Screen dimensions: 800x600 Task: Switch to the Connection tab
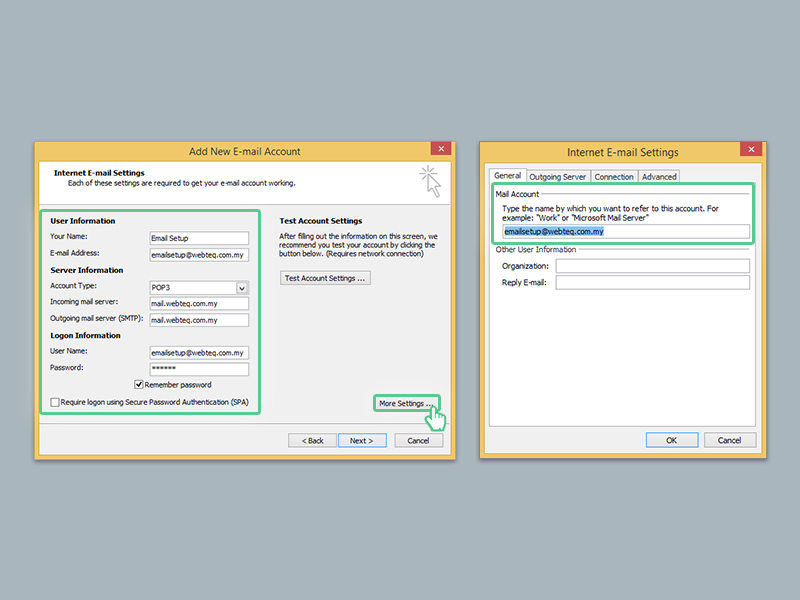[614, 177]
